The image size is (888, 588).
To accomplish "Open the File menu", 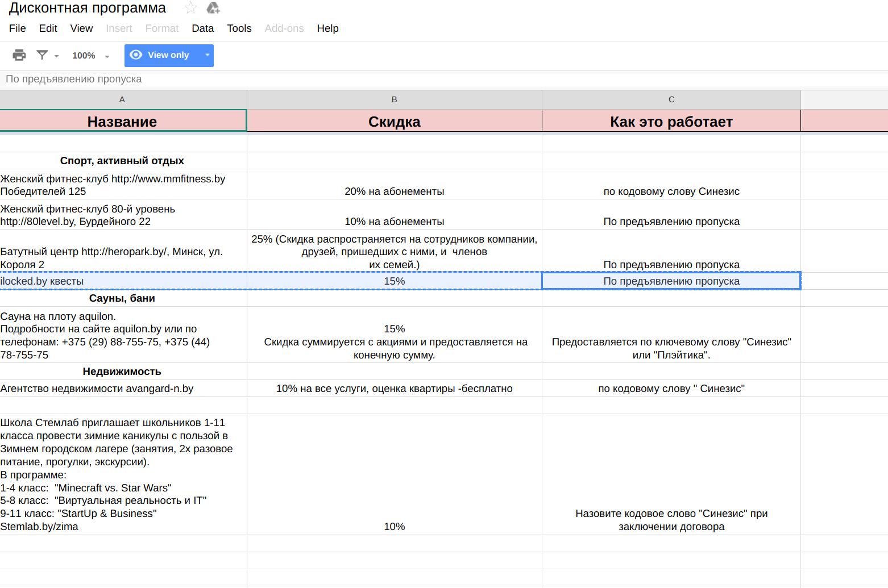I will click(x=18, y=28).
